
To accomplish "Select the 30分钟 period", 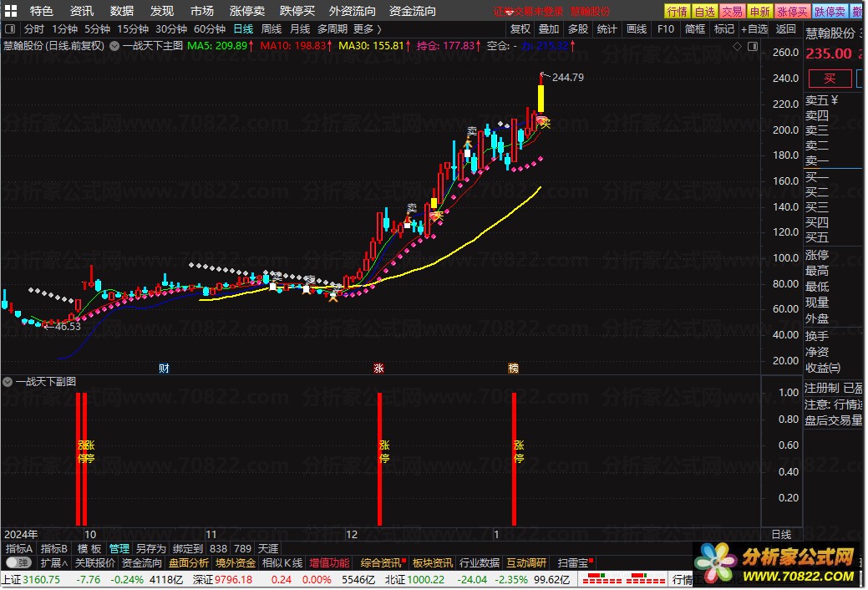I will tap(171, 28).
